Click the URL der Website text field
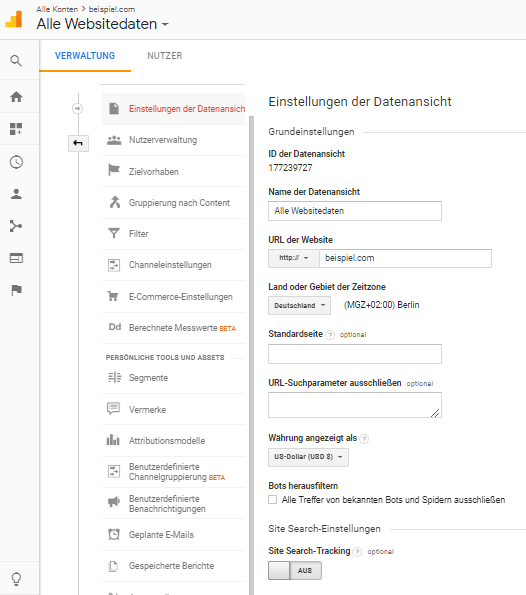Viewport: 526px width, 595px height. click(x=405, y=258)
